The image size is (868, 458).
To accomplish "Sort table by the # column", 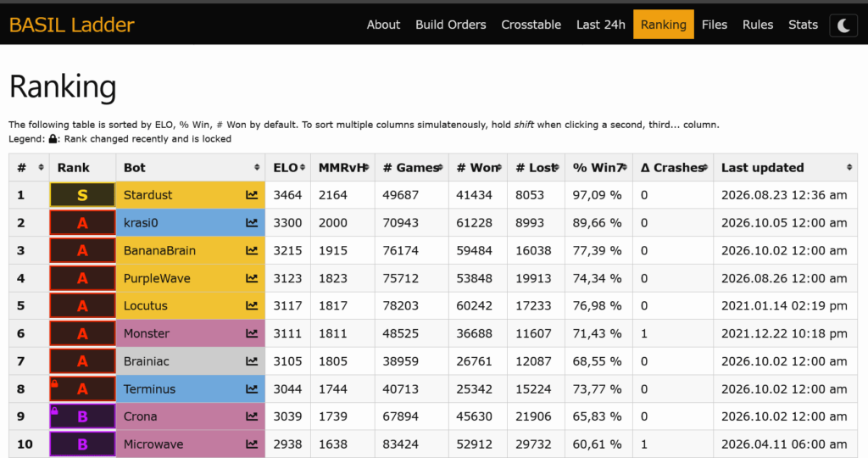I will (29, 167).
